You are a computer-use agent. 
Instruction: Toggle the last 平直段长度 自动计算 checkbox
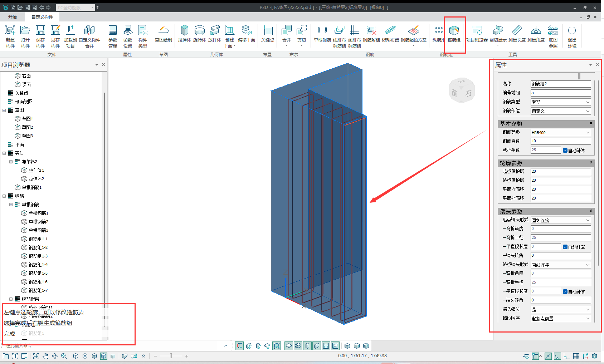[x=565, y=292]
